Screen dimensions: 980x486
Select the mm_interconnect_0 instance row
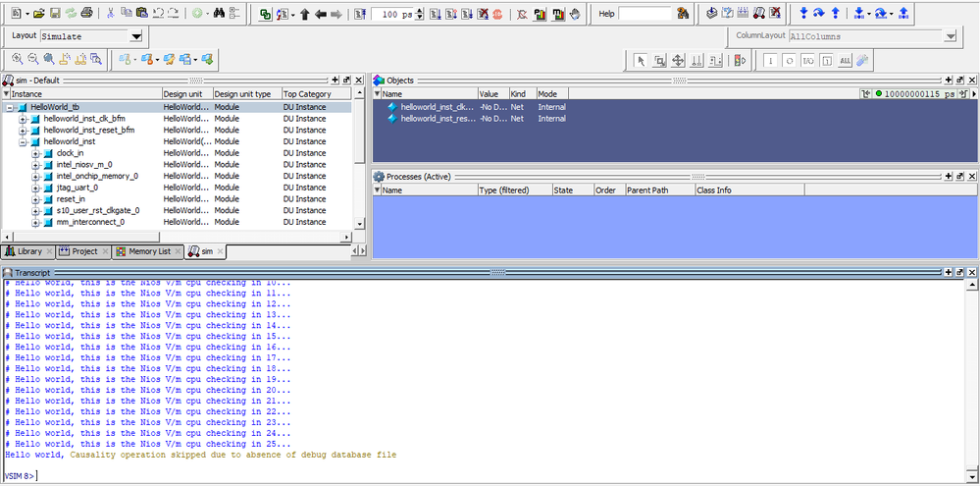click(177, 222)
